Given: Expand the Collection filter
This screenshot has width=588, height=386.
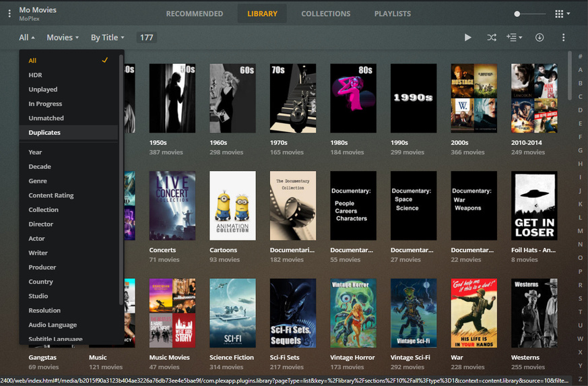Looking at the screenshot, I should click(69, 210).
